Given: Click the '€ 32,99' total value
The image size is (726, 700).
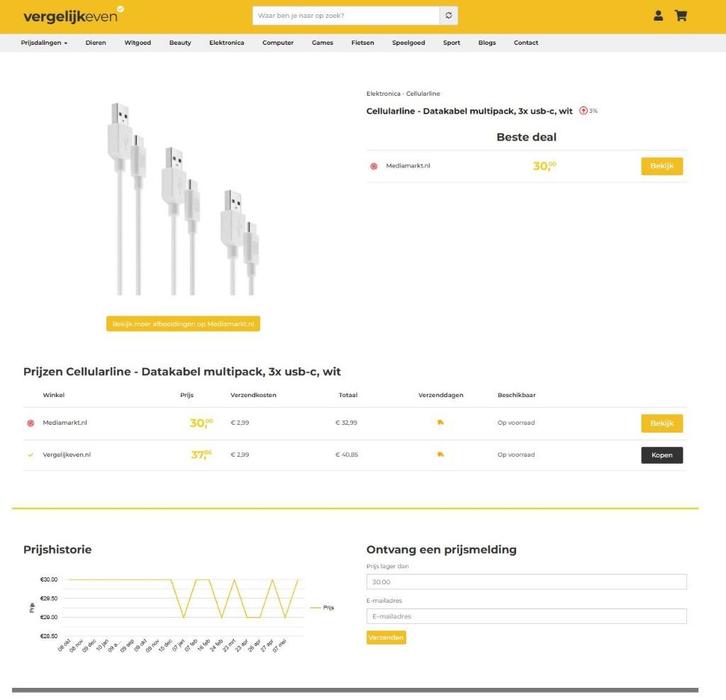Looking at the screenshot, I should click(x=346, y=423).
